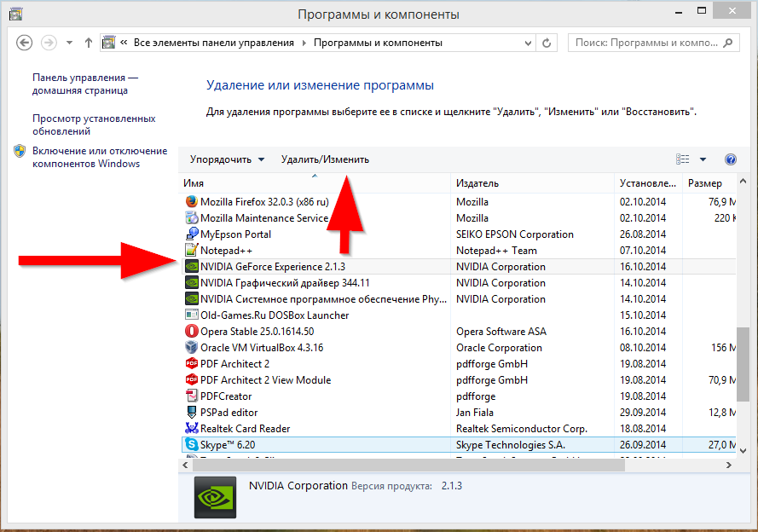Open Панель управления — домашняя страница link
Image resolution: width=758 pixels, height=532 pixels.
(x=85, y=84)
